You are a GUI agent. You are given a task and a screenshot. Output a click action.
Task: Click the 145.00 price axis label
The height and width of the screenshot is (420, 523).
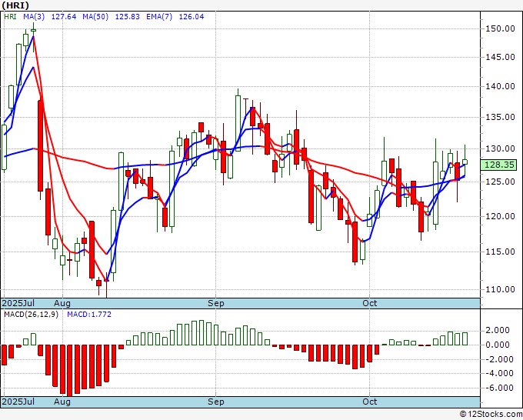pos(500,57)
